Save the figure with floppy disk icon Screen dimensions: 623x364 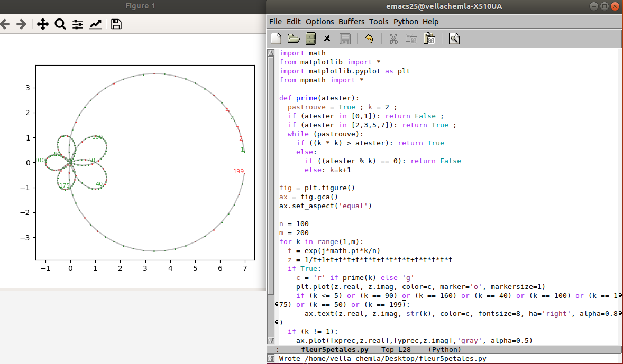pos(116,24)
